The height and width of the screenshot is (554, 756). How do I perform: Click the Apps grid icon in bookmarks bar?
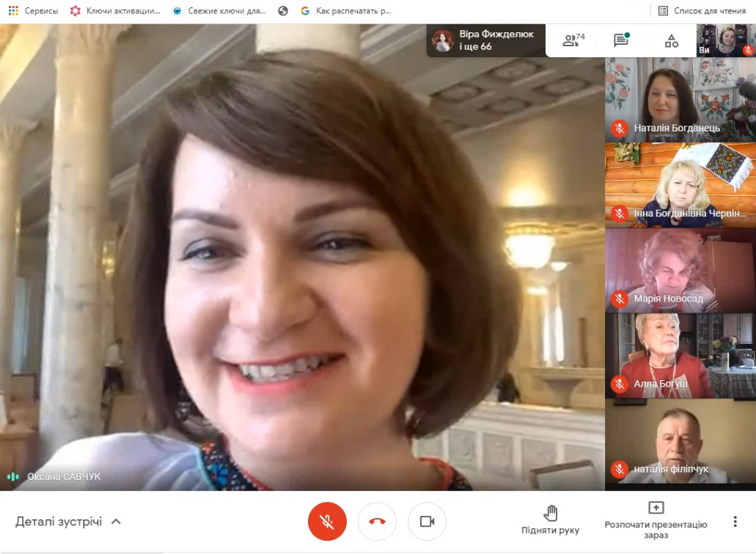[x=13, y=11]
